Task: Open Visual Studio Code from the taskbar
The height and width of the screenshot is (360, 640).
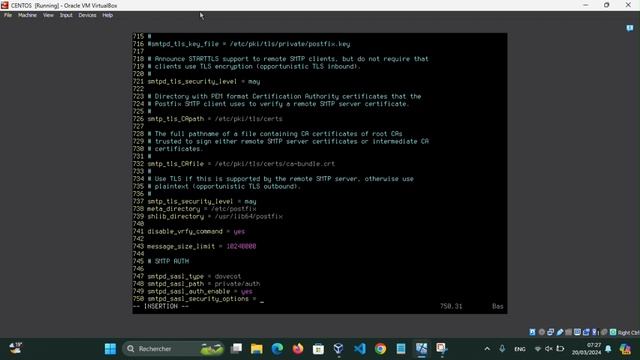Action: point(360,349)
